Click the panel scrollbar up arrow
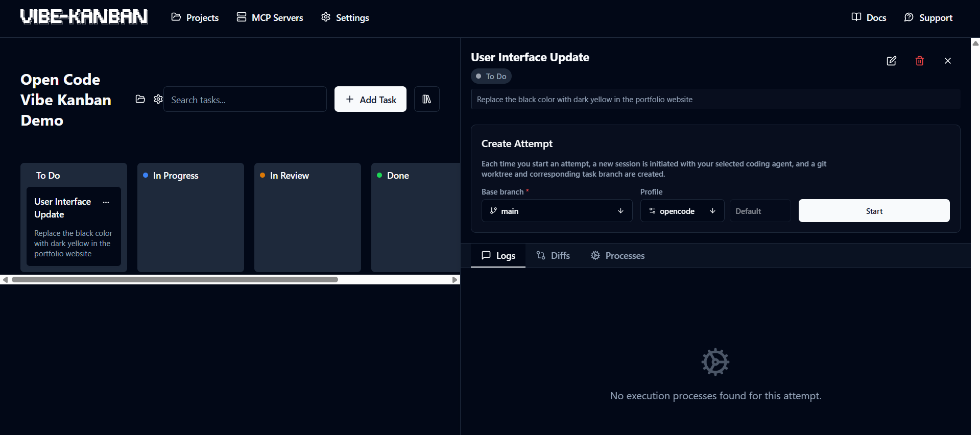The height and width of the screenshot is (435, 980). coord(975,43)
